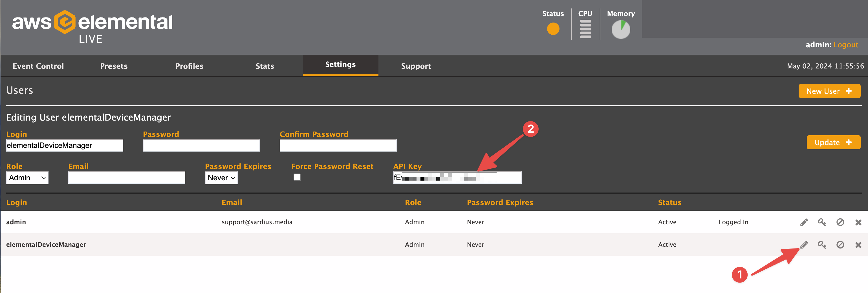Click the New User button

pos(829,91)
